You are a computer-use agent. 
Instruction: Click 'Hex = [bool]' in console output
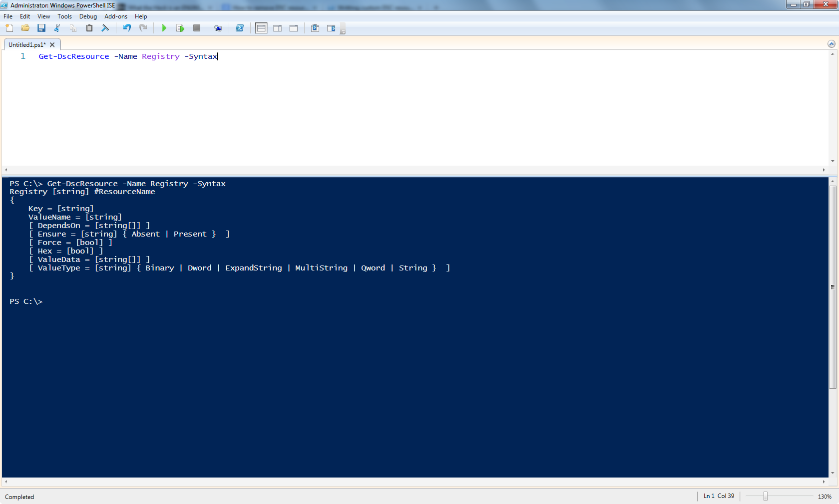(65, 251)
